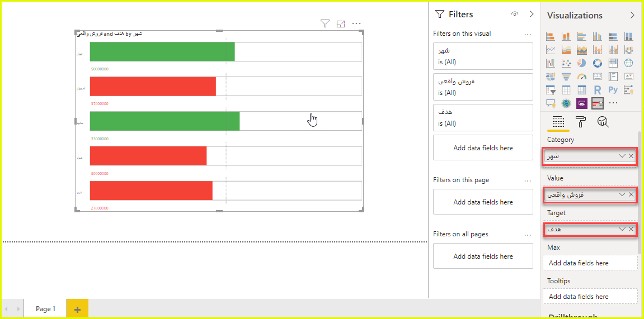
Task: Pick the funnel chart visualization icon
Action: click(566, 77)
